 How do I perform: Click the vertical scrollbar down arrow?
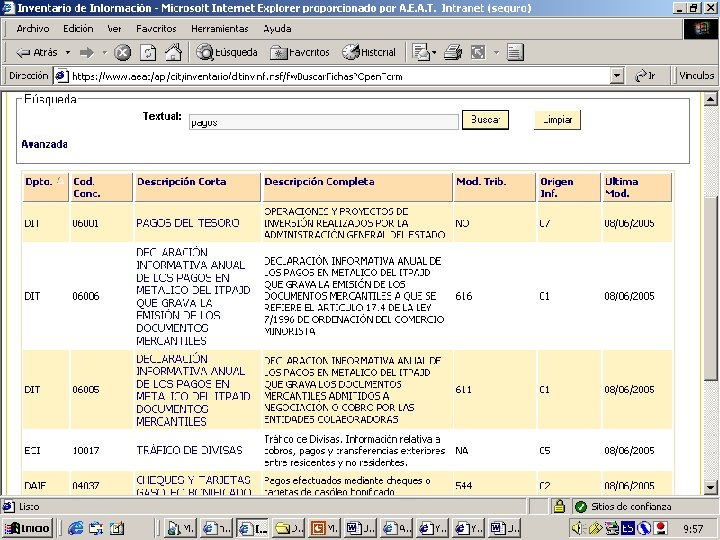tap(710, 488)
